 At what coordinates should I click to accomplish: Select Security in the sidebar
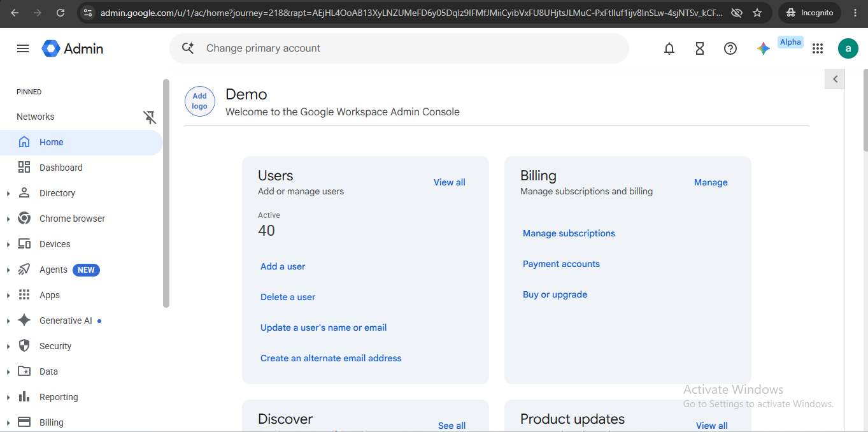click(55, 346)
